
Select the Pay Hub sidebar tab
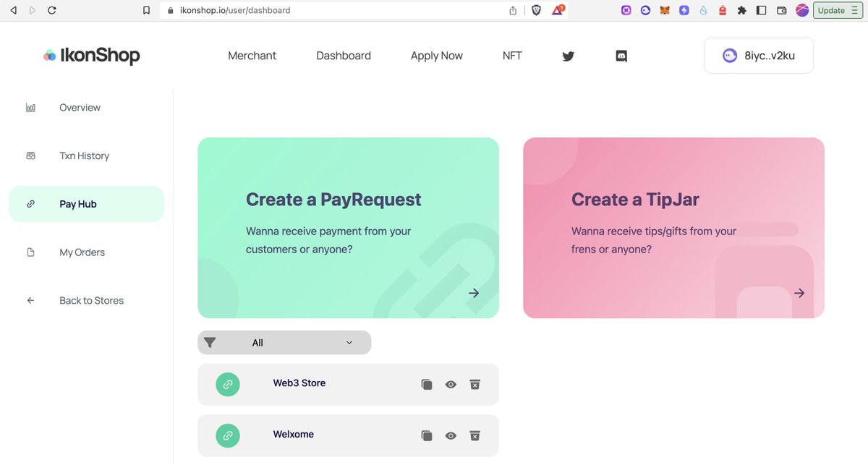click(x=87, y=204)
